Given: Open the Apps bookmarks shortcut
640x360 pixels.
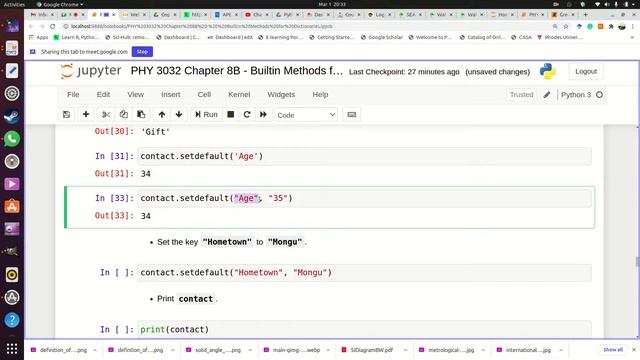Looking at the screenshot, I should (x=39, y=37).
